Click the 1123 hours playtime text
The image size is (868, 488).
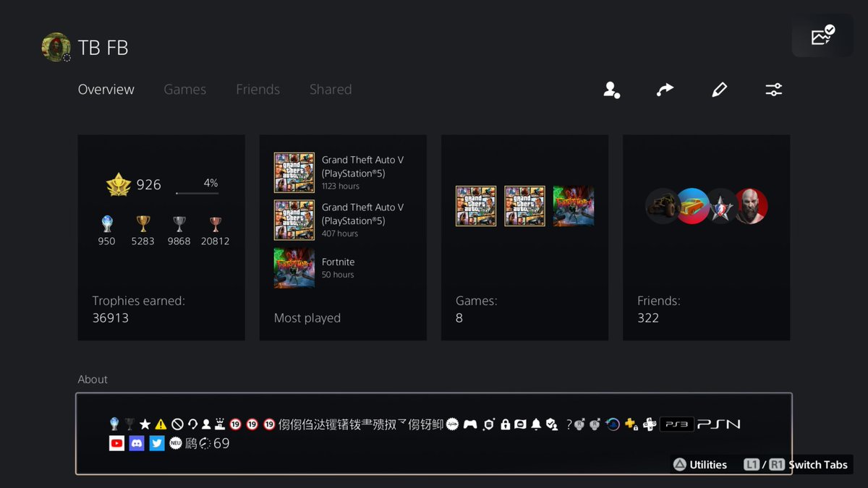tap(341, 187)
